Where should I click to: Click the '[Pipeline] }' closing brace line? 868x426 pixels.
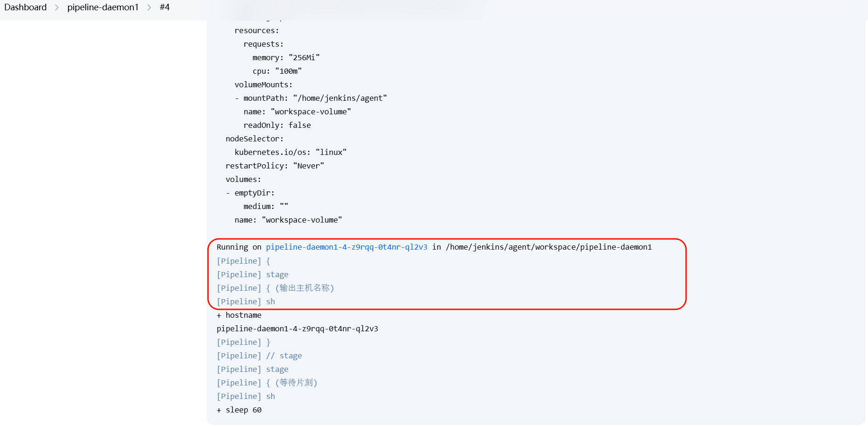click(x=243, y=342)
